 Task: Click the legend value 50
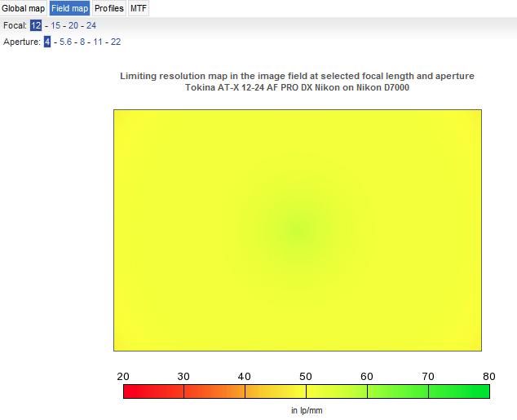[x=306, y=377]
